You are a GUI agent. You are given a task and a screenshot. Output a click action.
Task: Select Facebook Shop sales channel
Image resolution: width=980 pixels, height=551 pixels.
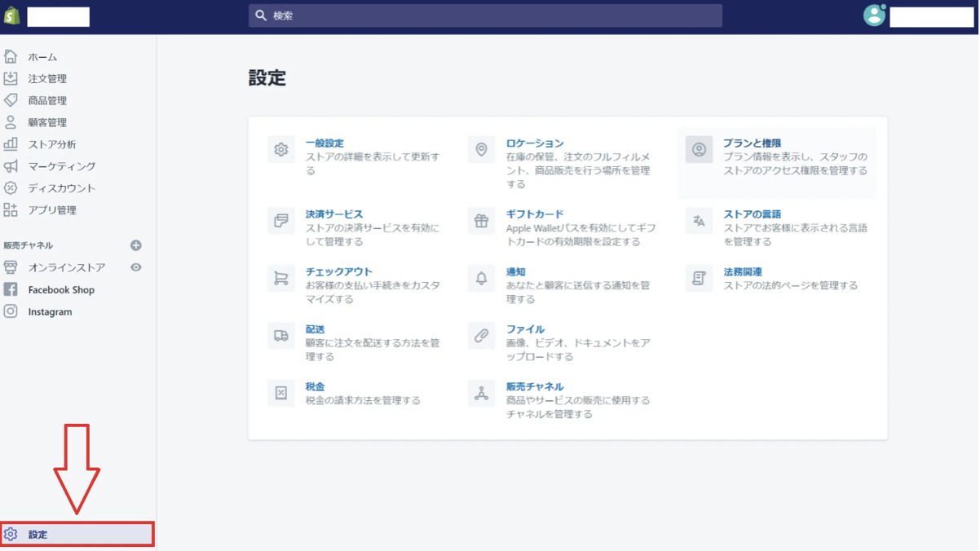coord(61,289)
